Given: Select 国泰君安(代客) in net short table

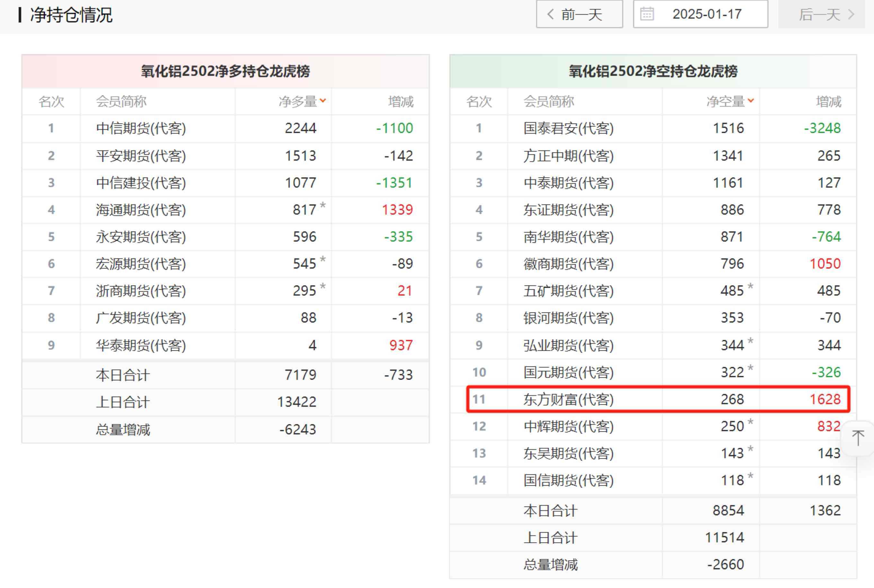Looking at the screenshot, I should click(x=568, y=128).
